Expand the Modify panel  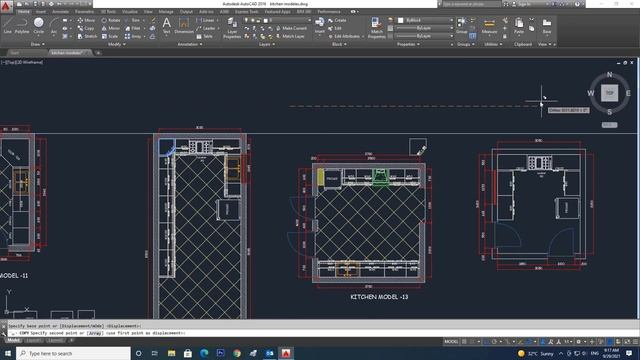pyautogui.click(x=117, y=44)
